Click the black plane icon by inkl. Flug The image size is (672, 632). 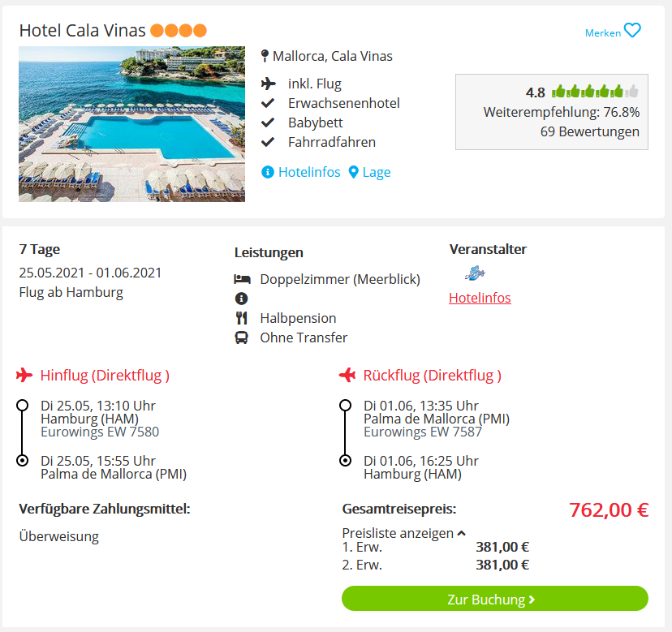[x=269, y=84]
